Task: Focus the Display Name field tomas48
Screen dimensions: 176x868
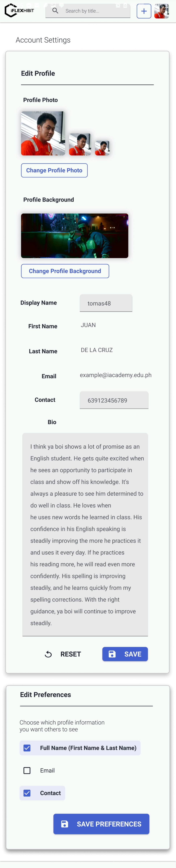Action: (x=106, y=303)
